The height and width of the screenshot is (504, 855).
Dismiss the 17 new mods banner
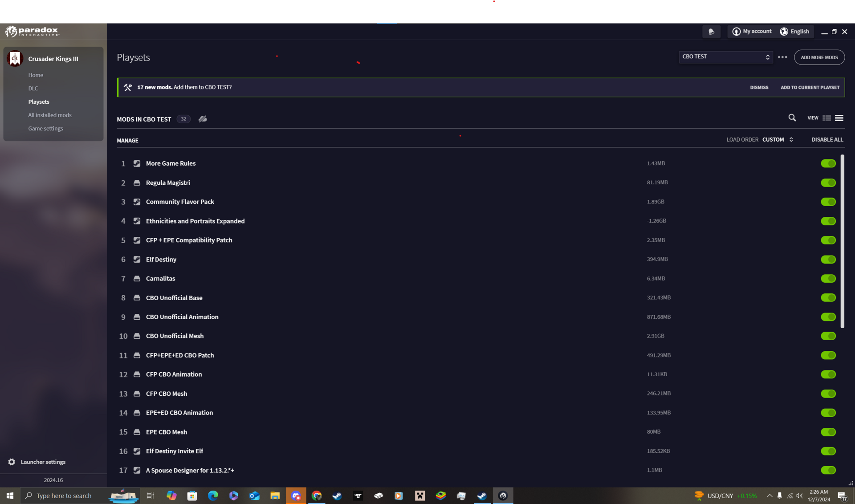[x=759, y=88]
